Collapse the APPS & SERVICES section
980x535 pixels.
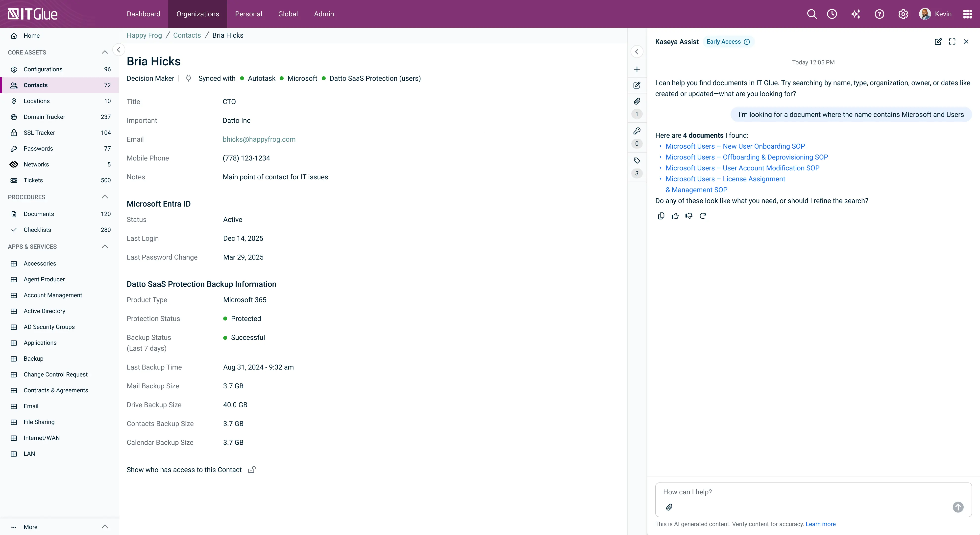pyautogui.click(x=105, y=246)
